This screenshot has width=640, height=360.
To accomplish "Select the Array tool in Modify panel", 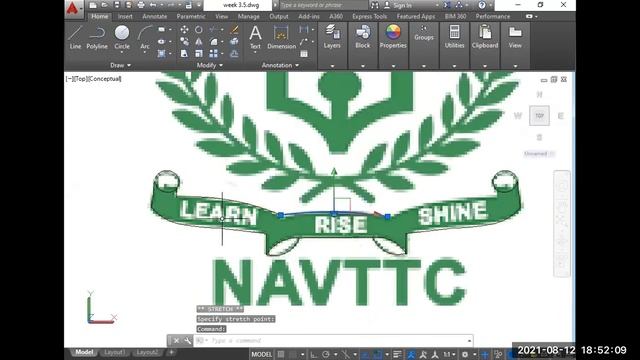I will 213,53.
